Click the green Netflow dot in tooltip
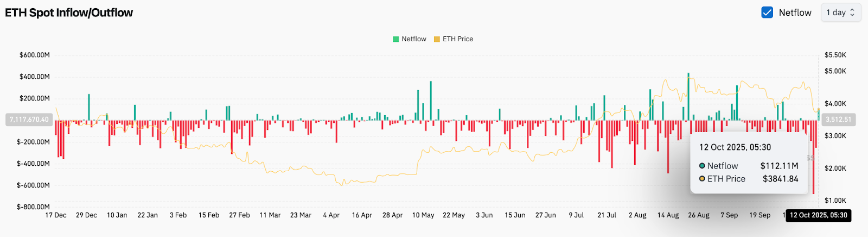This screenshot has width=868, height=237. point(702,166)
